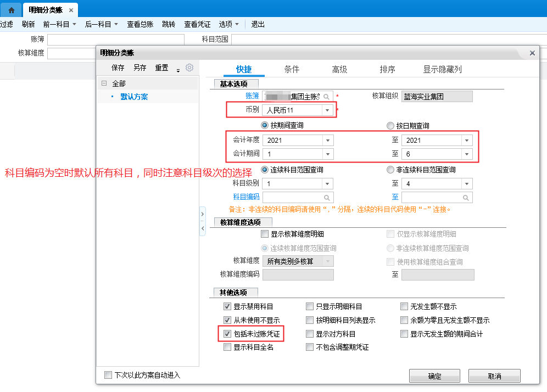Choose 连续科目范围查询 option
The width and height of the screenshot is (547, 392).
265,170
